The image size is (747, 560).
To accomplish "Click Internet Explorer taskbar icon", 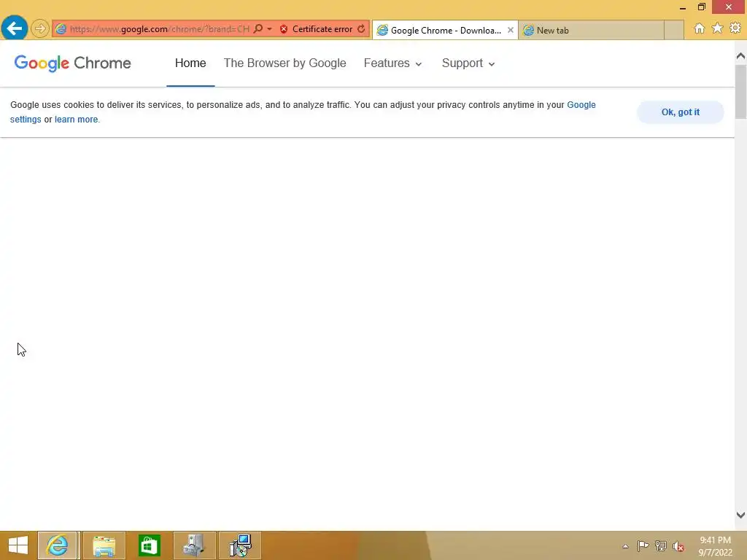I will coord(58,545).
